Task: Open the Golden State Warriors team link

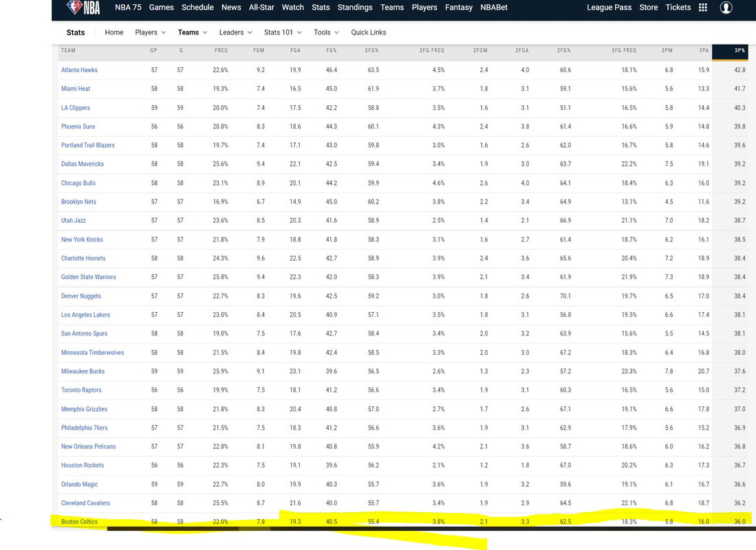Action: 88,276
